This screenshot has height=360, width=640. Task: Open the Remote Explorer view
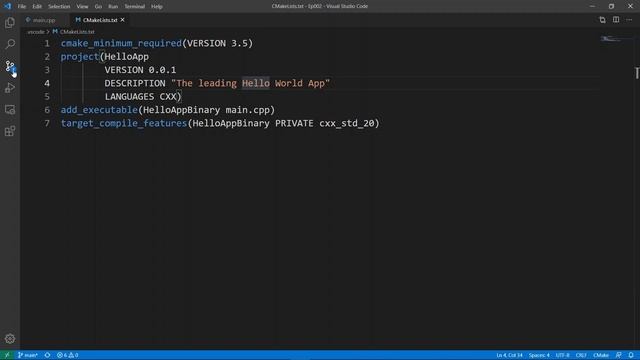[x=10, y=109]
